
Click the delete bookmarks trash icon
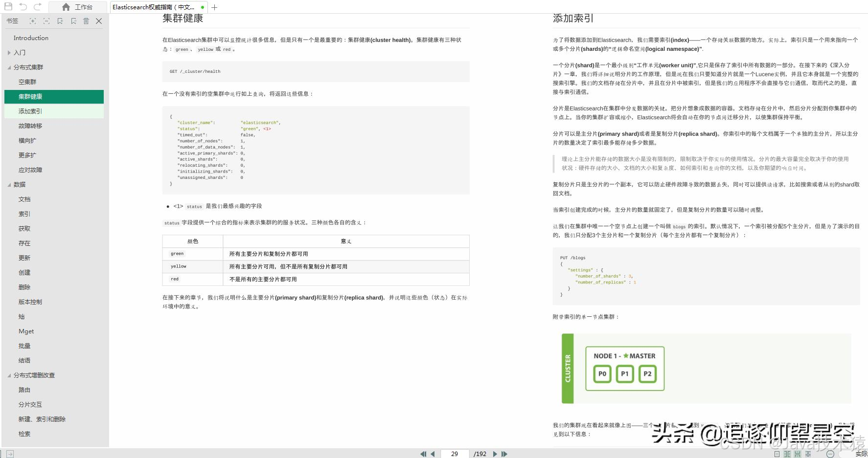(87, 21)
